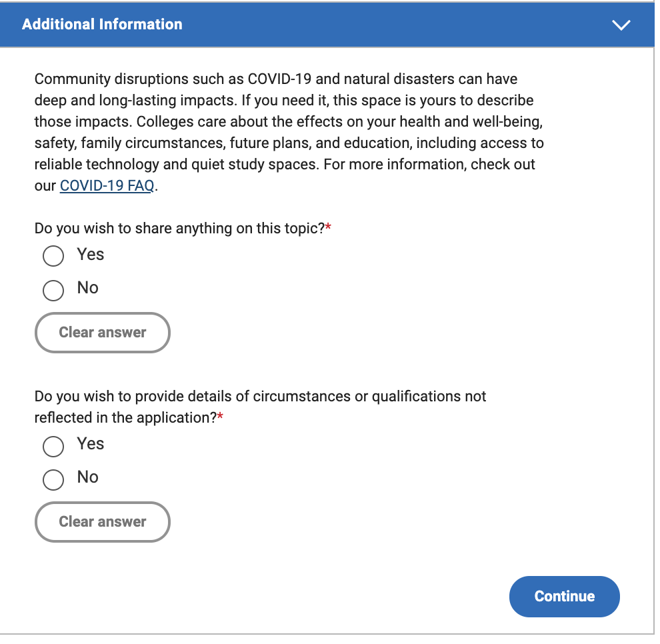Click the question text about sharing on this topic

click(x=180, y=229)
